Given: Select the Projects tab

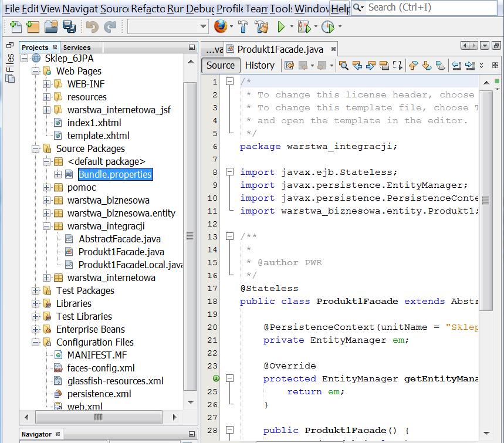Looking at the screenshot, I should [x=35, y=48].
